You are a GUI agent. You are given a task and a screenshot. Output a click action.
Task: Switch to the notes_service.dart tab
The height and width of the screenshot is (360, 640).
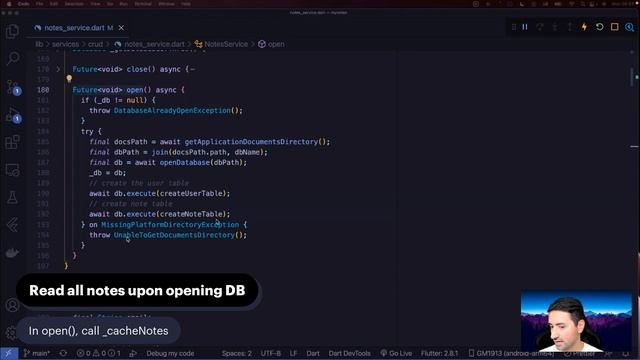[x=74, y=28]
